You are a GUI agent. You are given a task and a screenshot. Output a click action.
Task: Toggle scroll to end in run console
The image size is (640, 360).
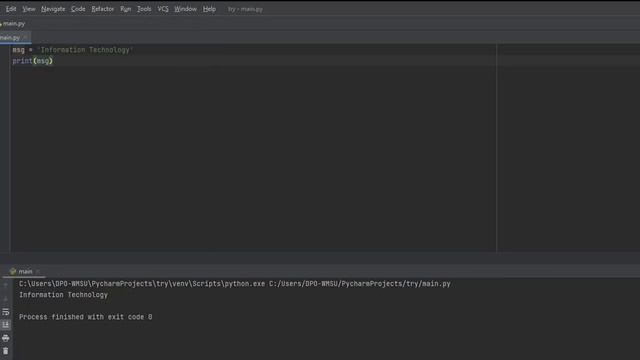tap(6, 325)
